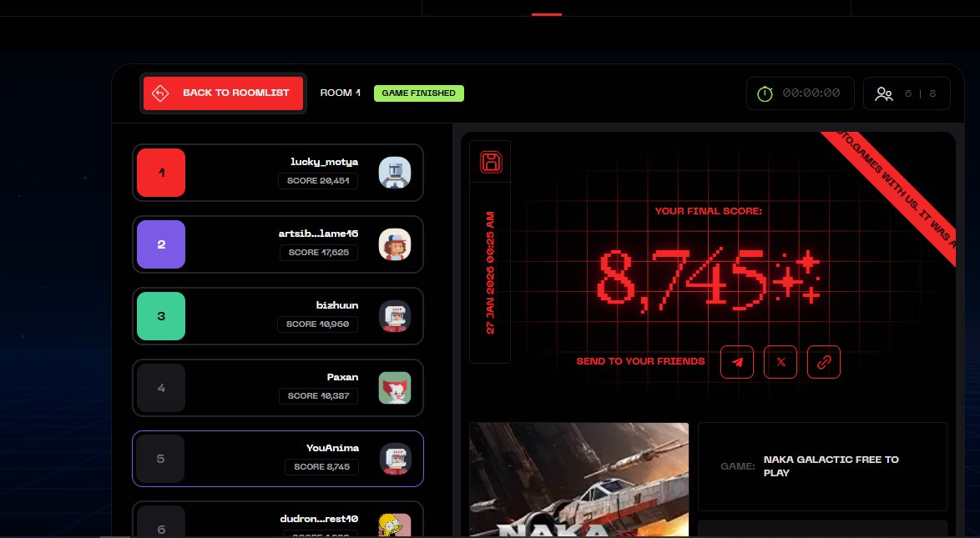Click dudron...rest10's avatar
Image resolution: width=980 pixels, height=538 pixels.
395,525
